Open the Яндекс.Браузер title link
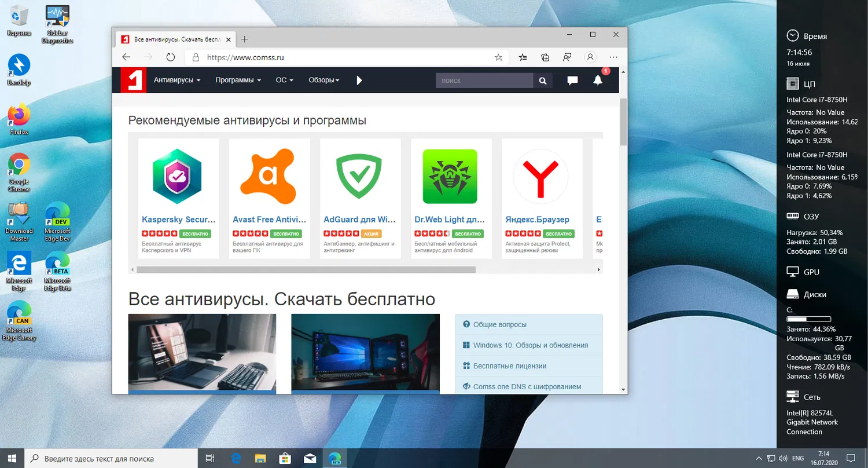The width and height of the screenshot is (868, 468). (x=537, y=220)
